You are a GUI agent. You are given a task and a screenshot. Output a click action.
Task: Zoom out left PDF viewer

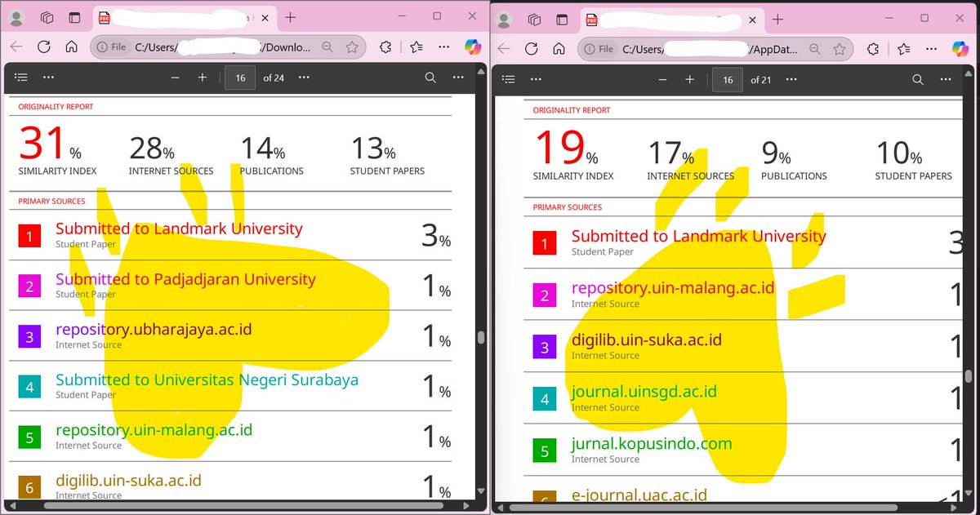[175, 78]
